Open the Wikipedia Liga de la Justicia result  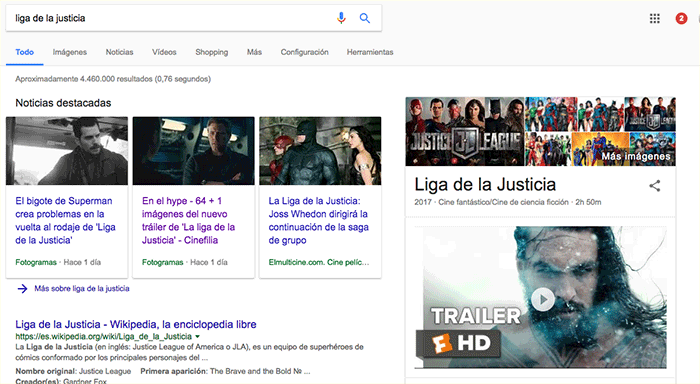(136, 324)
